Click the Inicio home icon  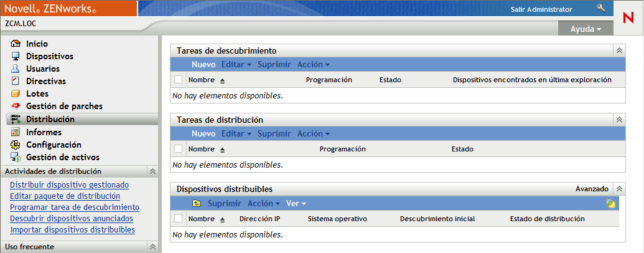tap(16, 44)
